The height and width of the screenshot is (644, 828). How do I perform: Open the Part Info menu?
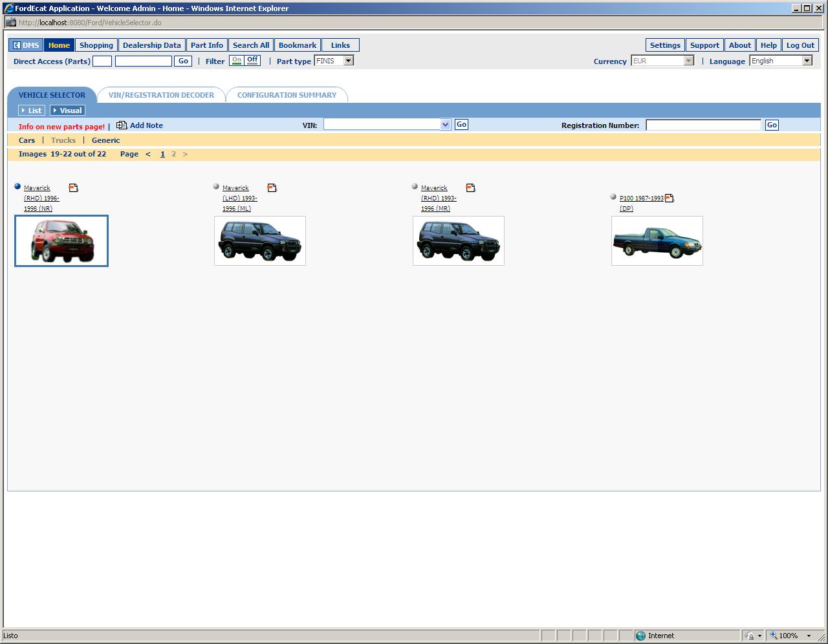click(x=207, y=45)
